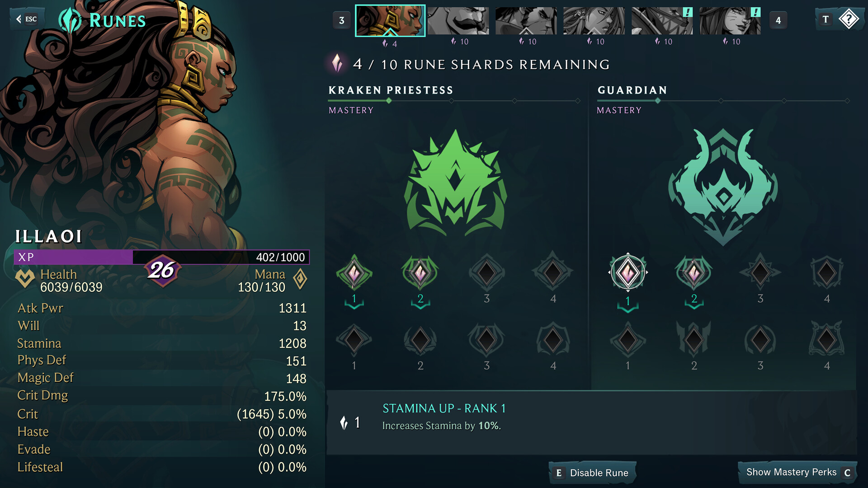The image size is (868, 488).
Task: Click the Guardian mastery progress bar
Action: click(723, 101)
